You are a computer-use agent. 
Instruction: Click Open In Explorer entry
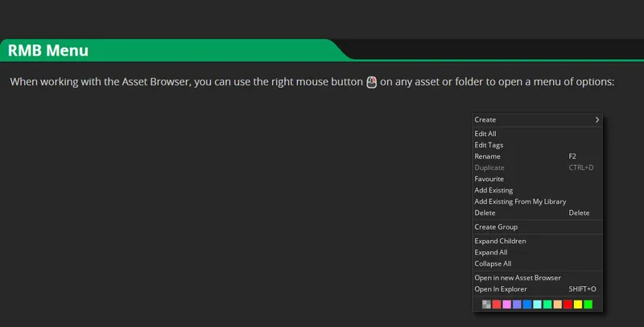[500, 289]
